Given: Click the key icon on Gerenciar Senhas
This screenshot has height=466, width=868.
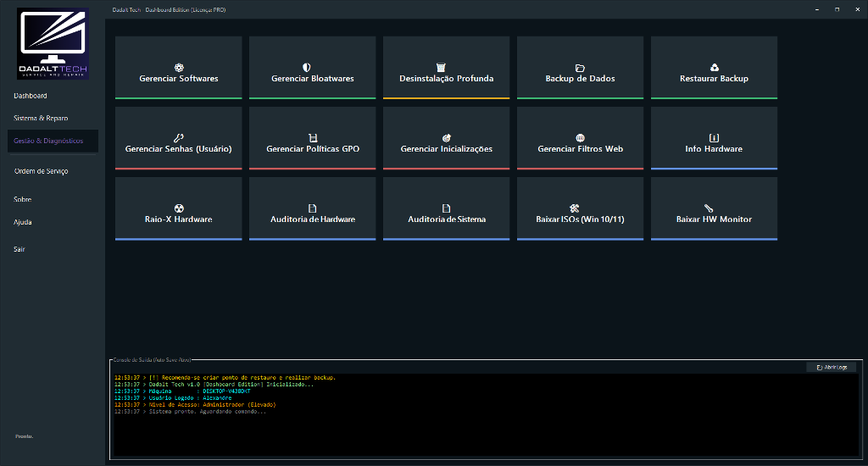Looking at the screenshot, I should 179,138.
